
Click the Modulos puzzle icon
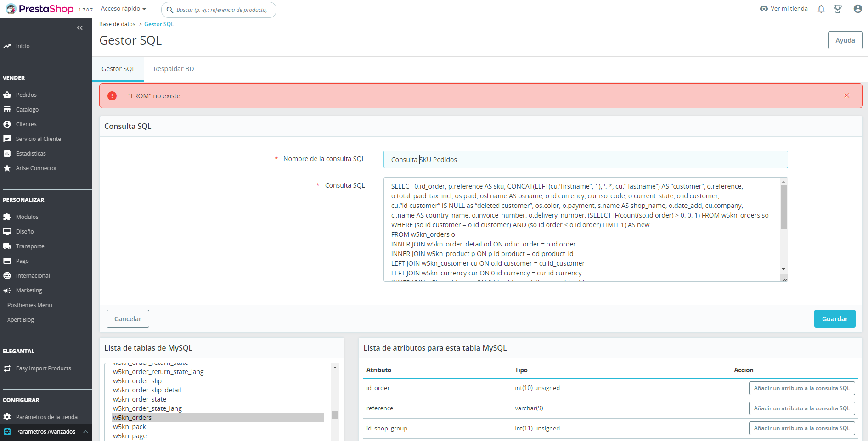7,217
